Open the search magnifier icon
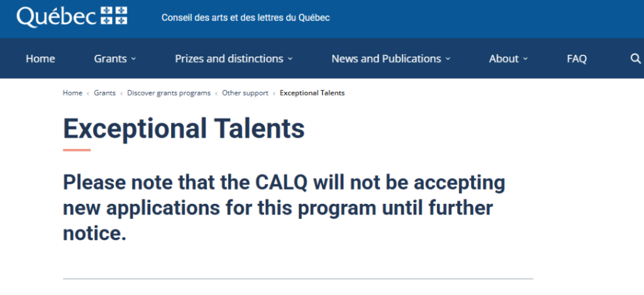644x295 pixels. (x=635, y=58)
